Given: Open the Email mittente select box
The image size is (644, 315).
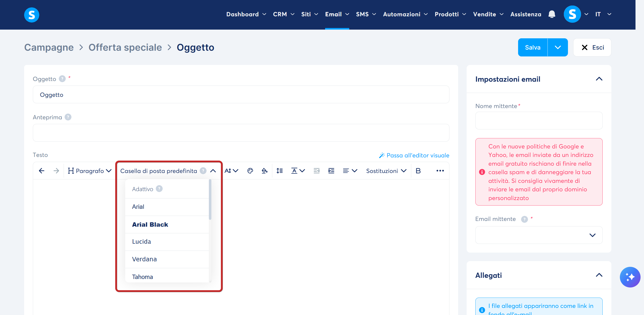Looking at the screenshot, I should [539, 235].
